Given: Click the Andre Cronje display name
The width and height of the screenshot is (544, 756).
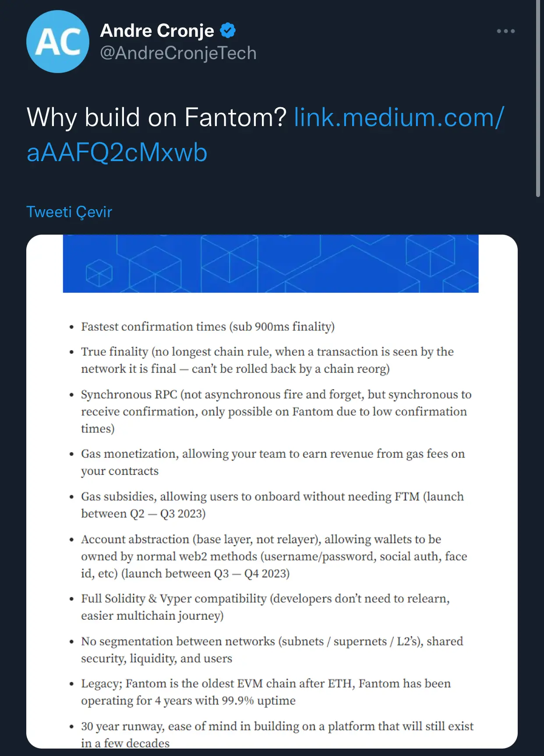Looking at the screenshot, I should [157, 31].
